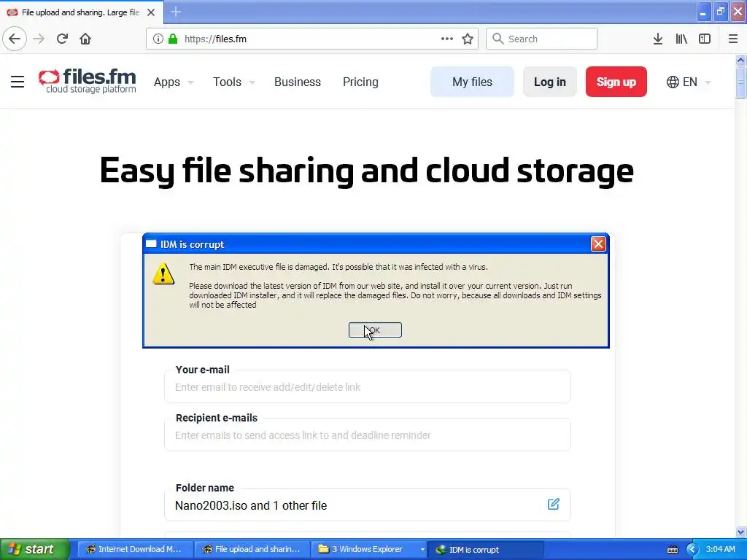The width and height of the screenshot is (747, 560).
Task: Go to the Business page
Action: tap(298, 82)
